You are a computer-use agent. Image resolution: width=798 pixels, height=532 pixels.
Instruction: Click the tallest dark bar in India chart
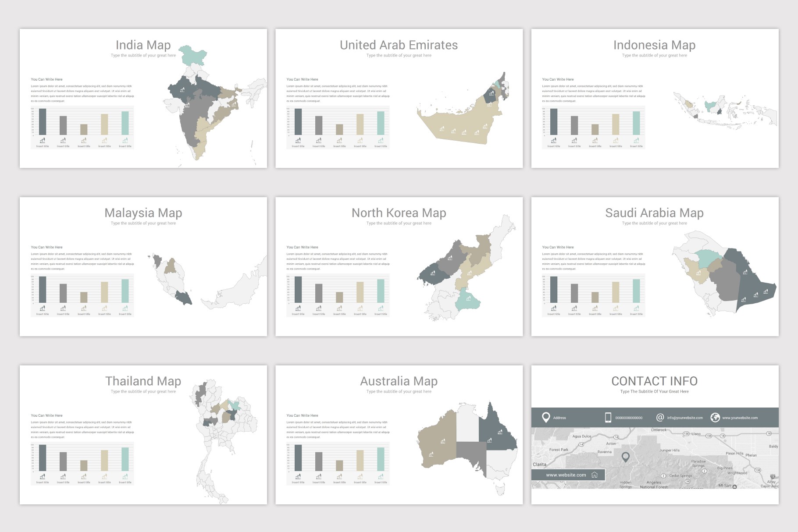point(43,121)
